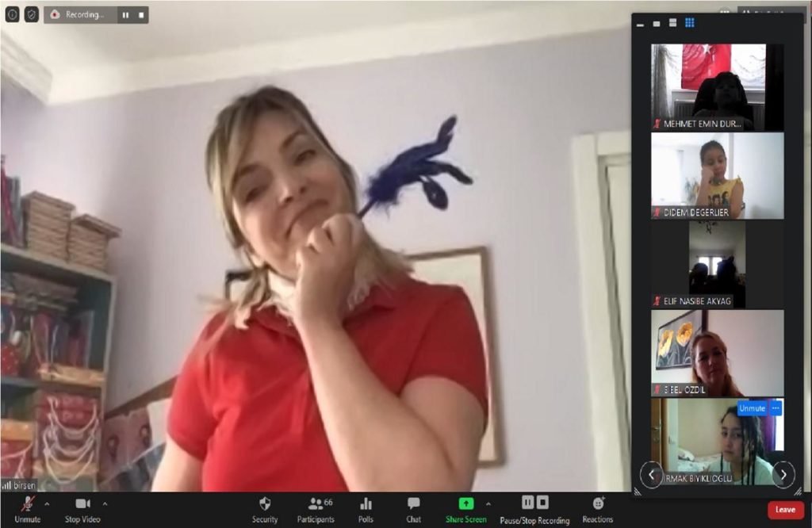This screenshot has width=812, height=528.
Task: Pause recording in the top bar
Action: click(x=125, y=15)
